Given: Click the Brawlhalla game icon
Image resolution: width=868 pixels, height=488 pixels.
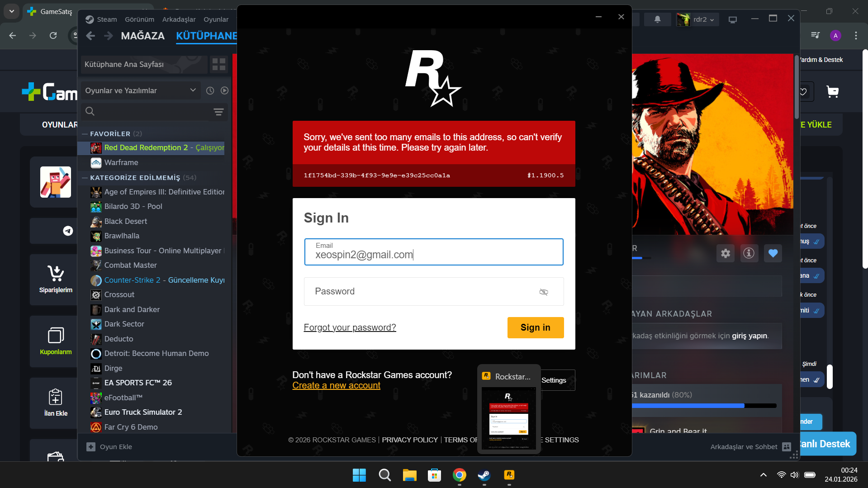Looking at the screenshot, I should 96,236.
